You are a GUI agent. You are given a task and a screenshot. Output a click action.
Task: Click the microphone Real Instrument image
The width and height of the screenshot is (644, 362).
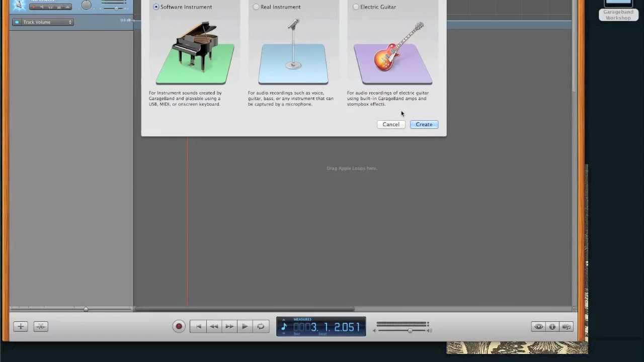point(293,52)
